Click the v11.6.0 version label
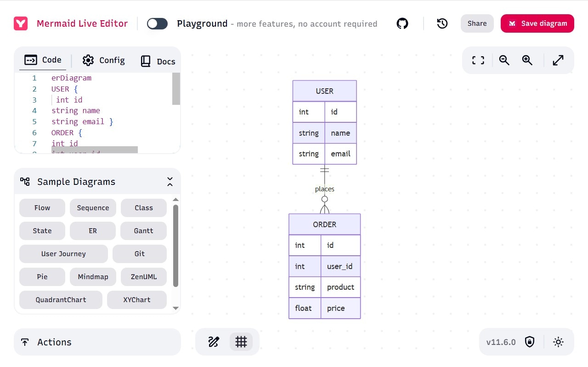The image size is (588, 367). (501, 342)
